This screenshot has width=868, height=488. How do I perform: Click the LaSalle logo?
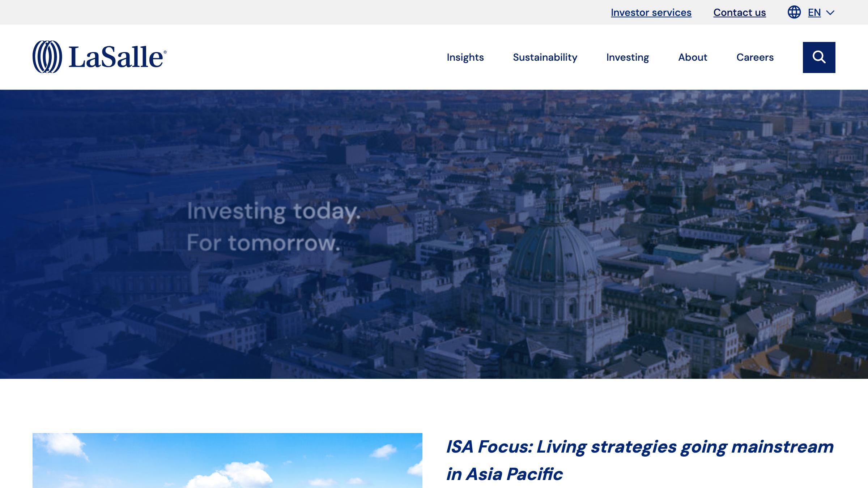click(x=99, y=57)
